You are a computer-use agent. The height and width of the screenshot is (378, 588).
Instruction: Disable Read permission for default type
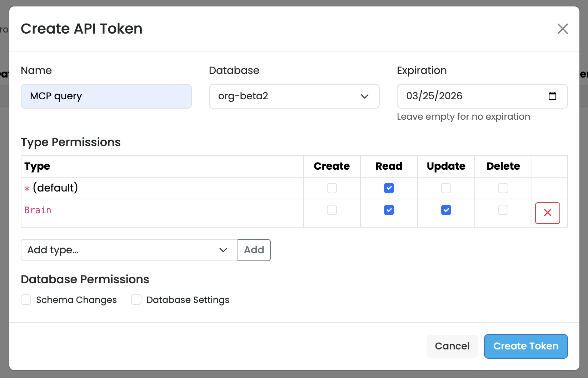pyautogui.click(x=389, y=188)
